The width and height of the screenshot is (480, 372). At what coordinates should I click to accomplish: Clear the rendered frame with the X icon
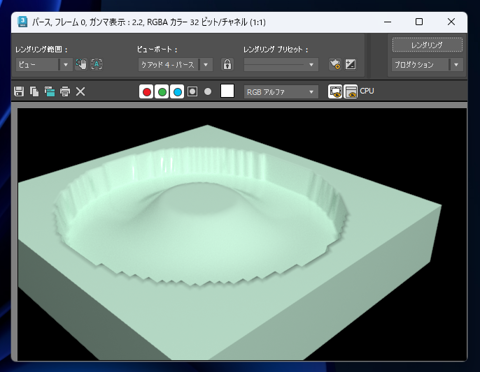pyautogui.click(x=80, y=91)
